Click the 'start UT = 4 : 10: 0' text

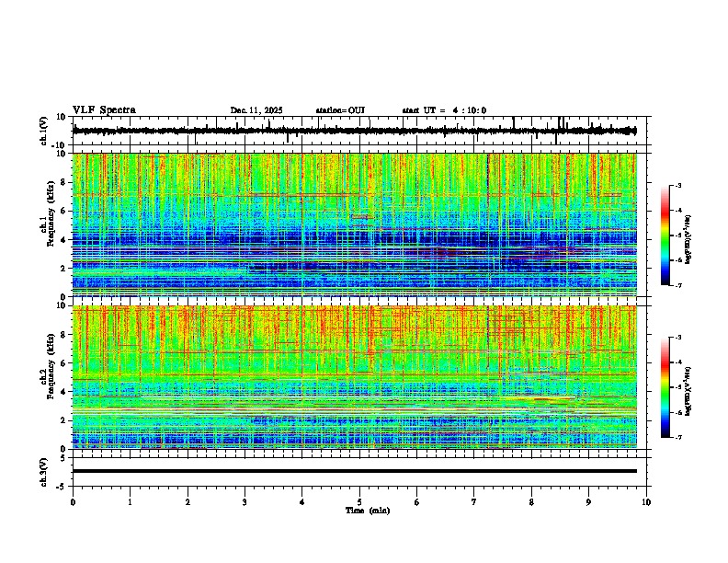pos(444,110)
